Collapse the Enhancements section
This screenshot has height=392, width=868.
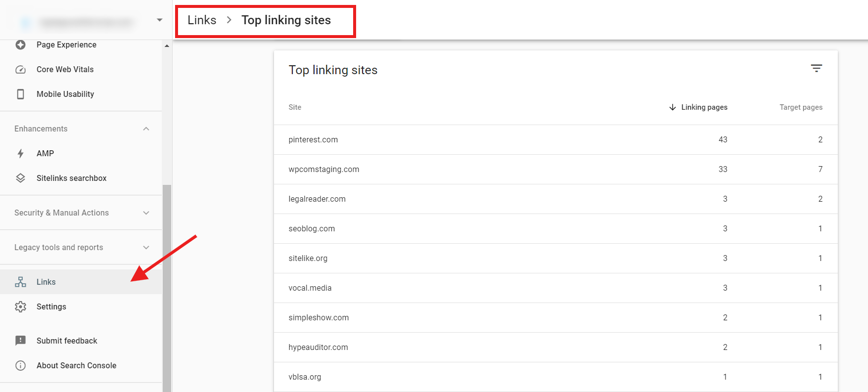coord(146,129)
